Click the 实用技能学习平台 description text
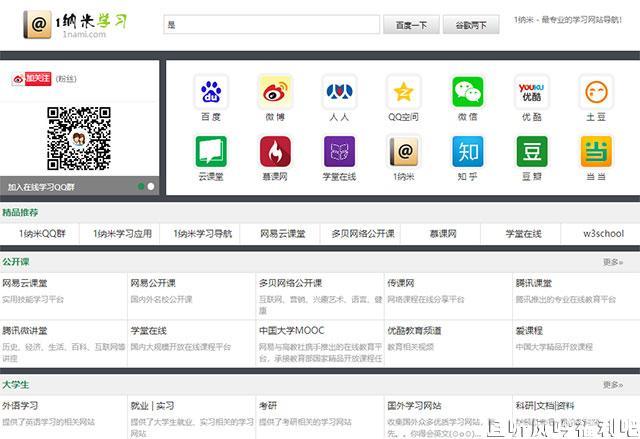 coord(33,299)
